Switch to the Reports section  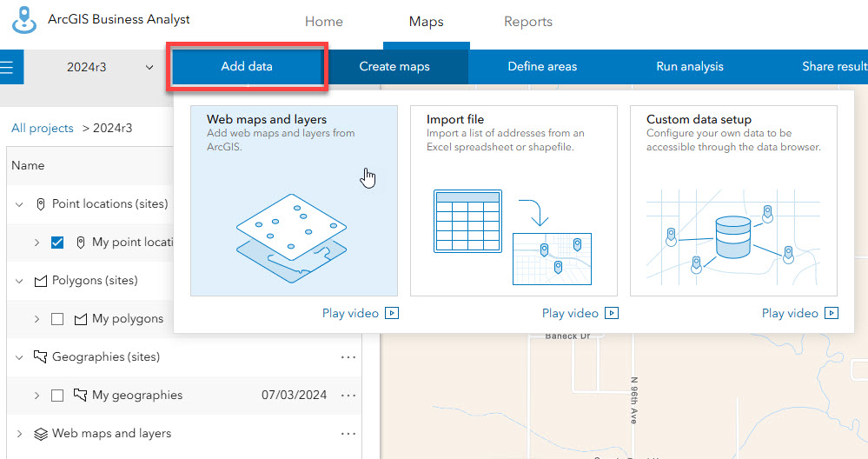(x=528, y=22)
